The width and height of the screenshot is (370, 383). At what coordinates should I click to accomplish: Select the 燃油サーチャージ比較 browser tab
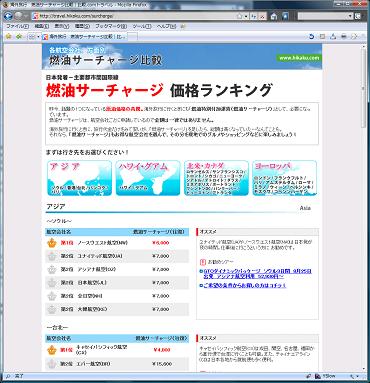coord(84,37)
